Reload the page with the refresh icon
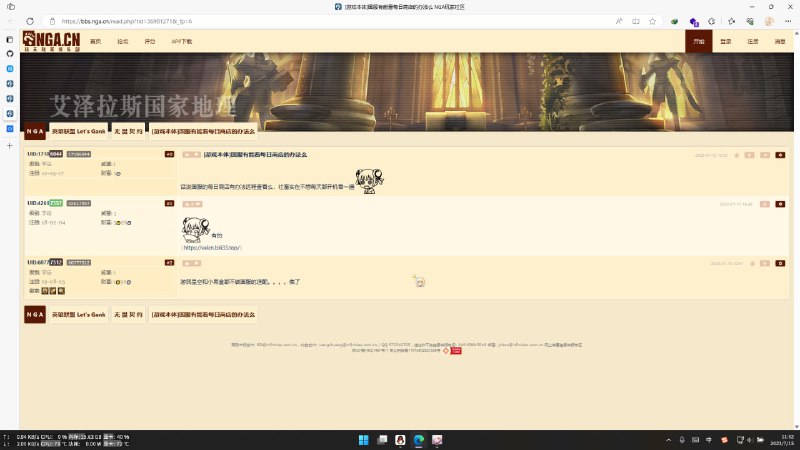 click(x=30, y=21)
